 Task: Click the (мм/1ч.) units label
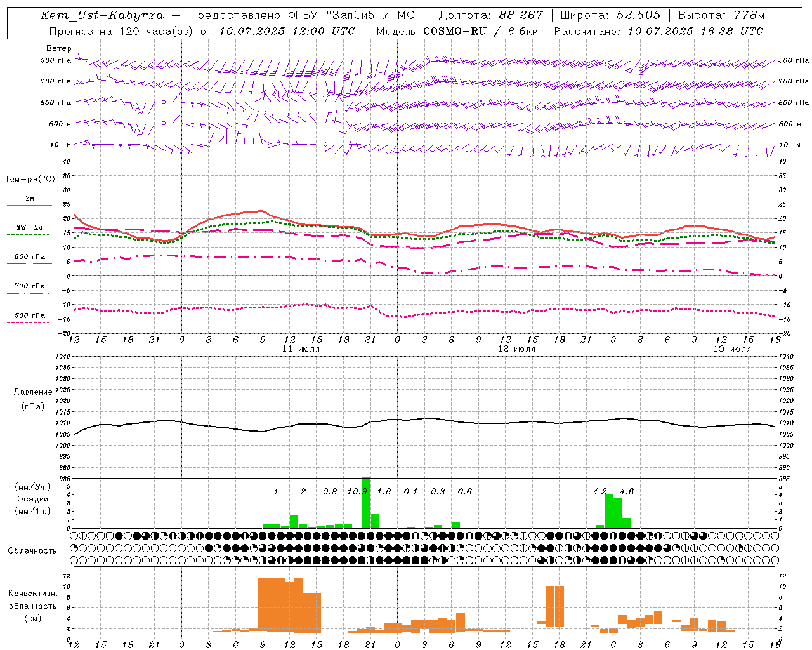32,511
